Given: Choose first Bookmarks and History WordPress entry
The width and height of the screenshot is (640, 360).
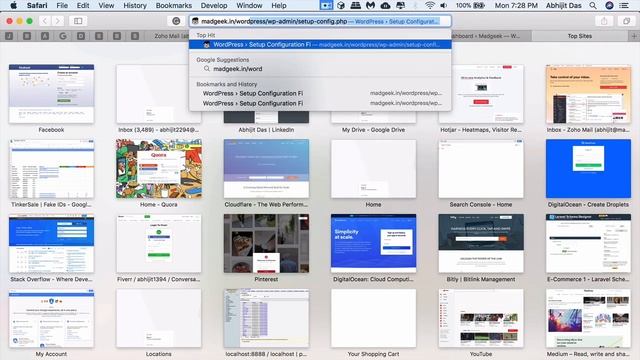Looking at the screenshot, I should pyautogui.click(x=320, y=93).
